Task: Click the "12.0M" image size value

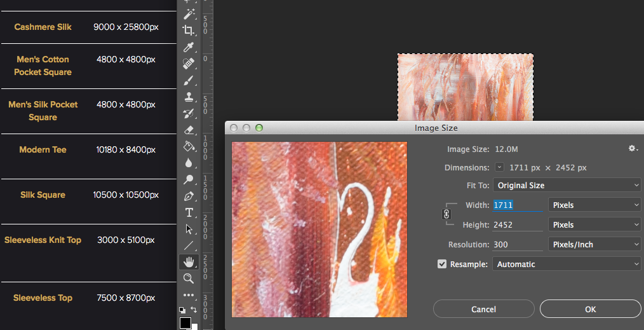Action: click(506, 149)
